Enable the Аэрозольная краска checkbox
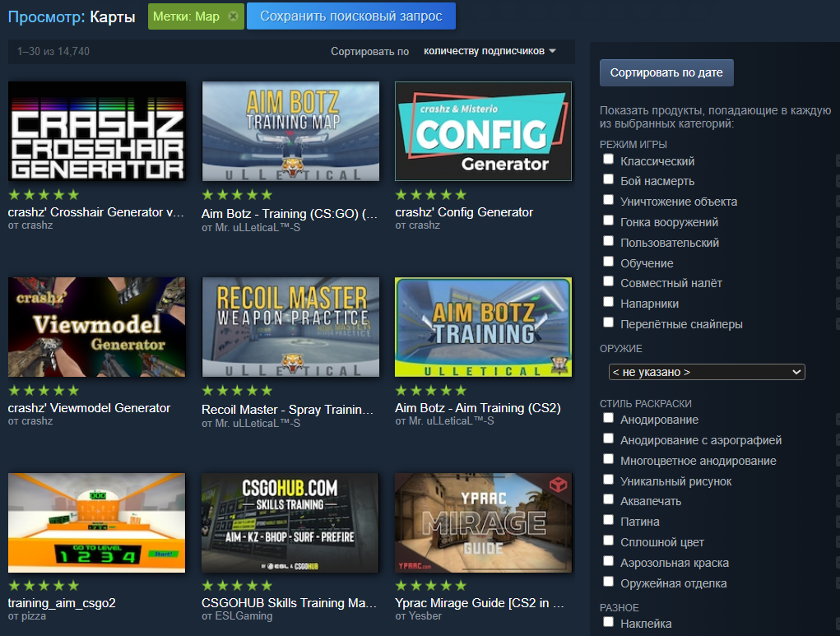Screen dimensions: 840x636 click(608, 560)
